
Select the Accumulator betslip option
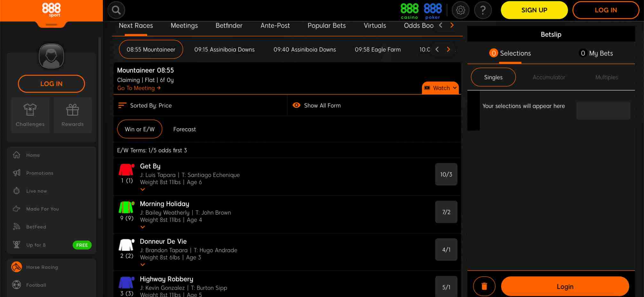click(x=549, y=77)
